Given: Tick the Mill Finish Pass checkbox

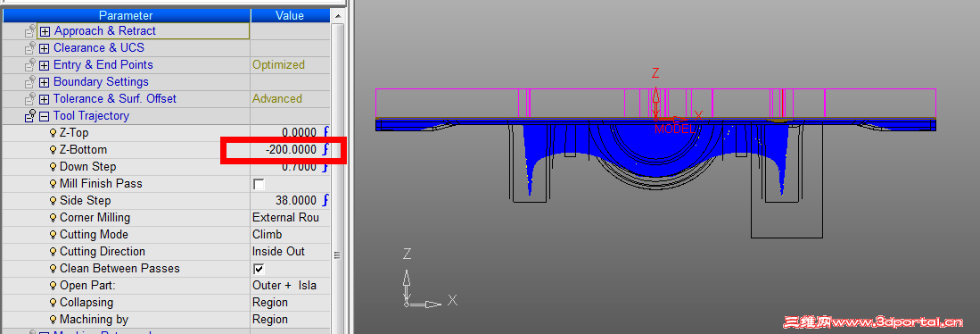Looking at the screenshot, I should [x=259, y=184].
